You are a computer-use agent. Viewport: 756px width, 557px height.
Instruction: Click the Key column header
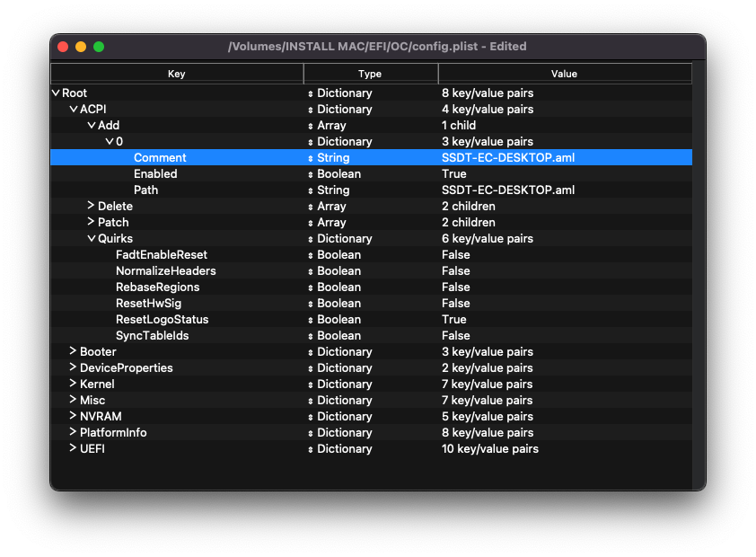[177, 74]
